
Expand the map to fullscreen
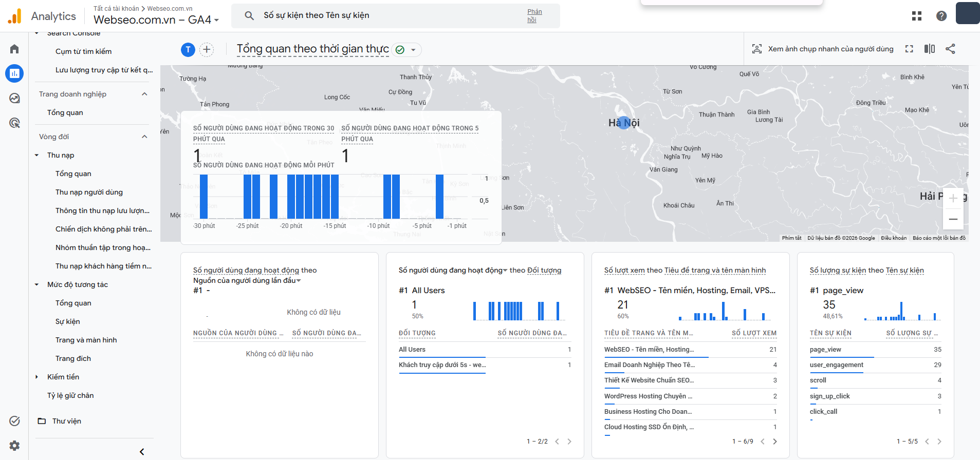[909, 49]
